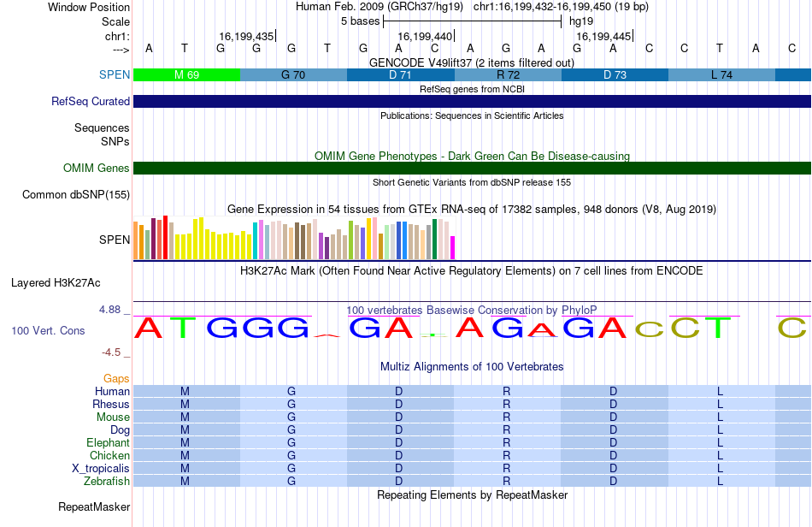Click the Sequences SNPs track label
The width and height of the screenshot is (812, 527).
(x=102, y=134)
